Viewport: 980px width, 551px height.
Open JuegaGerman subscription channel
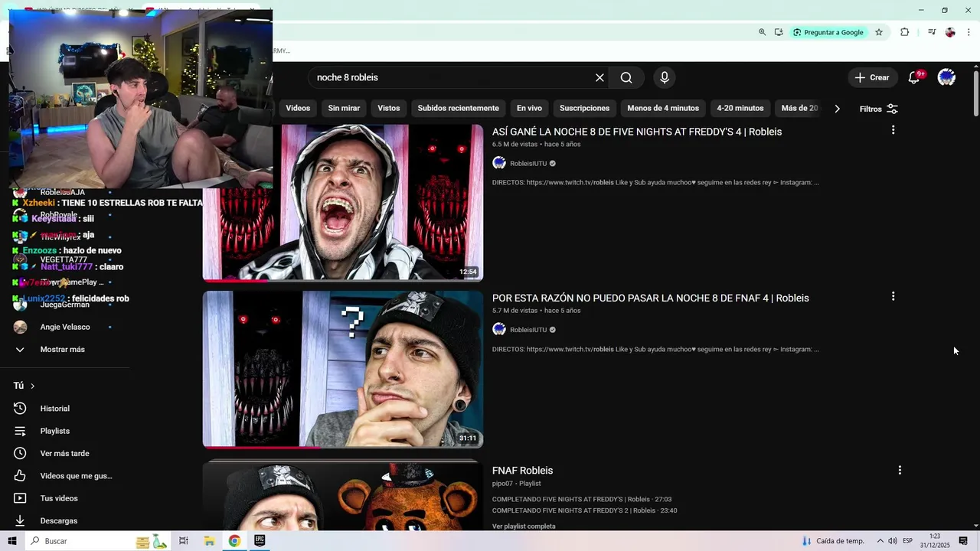66,305
